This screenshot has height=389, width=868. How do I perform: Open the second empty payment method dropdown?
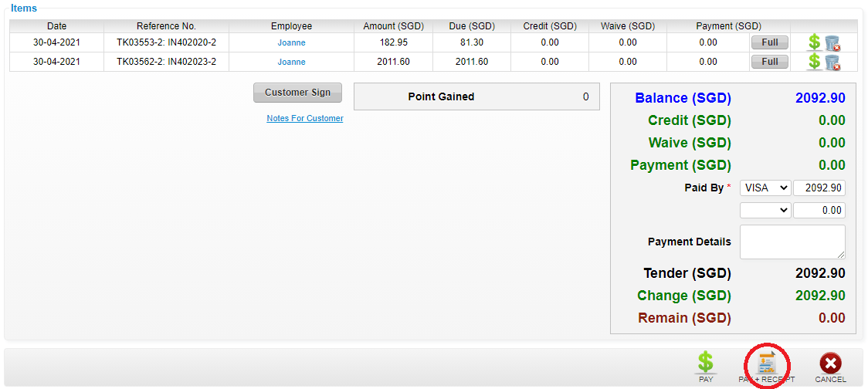pos(765,210)
